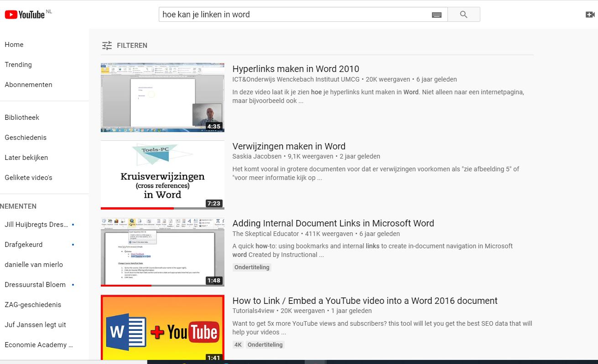Open Juf Janssen legt uit channel
The height and width of the screenshot is (364, 598).
coord(35,325)
